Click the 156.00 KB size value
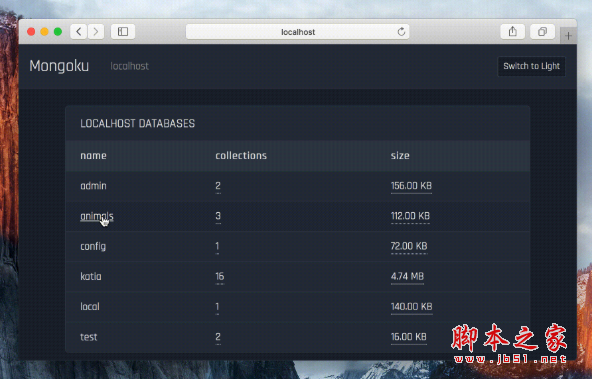 coord(411,186)
